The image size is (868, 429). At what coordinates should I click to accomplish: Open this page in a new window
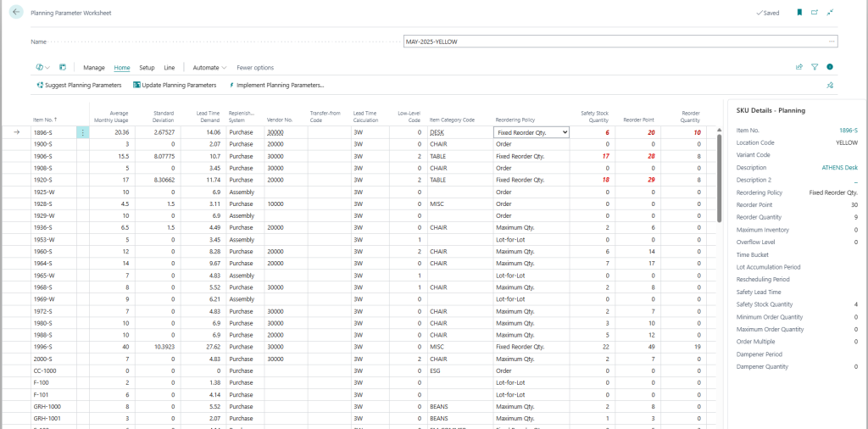pyautogui.click(x=815, y=14)
